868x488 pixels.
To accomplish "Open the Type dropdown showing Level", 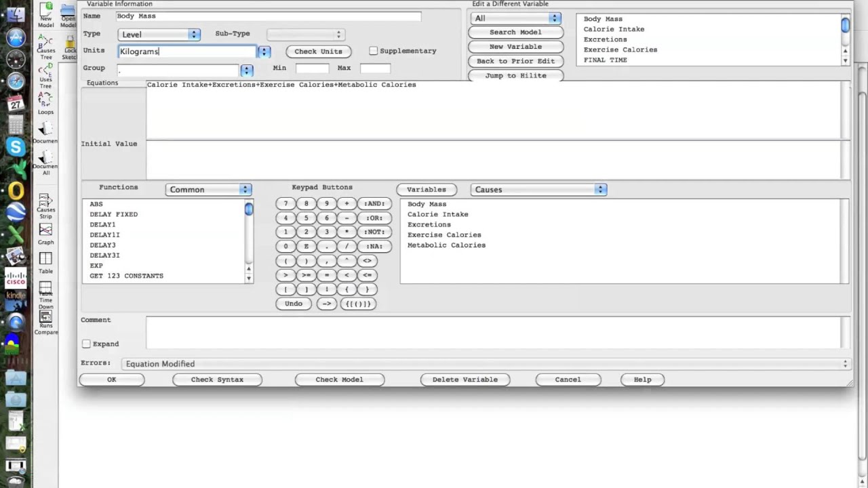I will point(159,34).
